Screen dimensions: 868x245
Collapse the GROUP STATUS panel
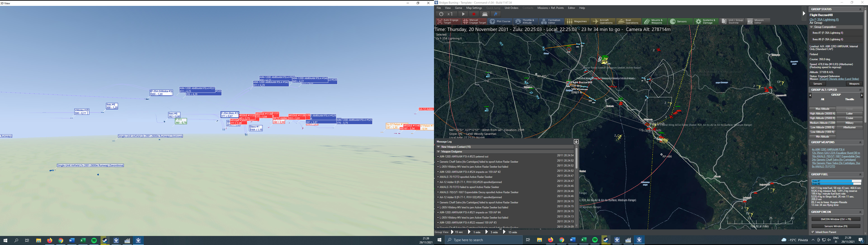(860, 10)
